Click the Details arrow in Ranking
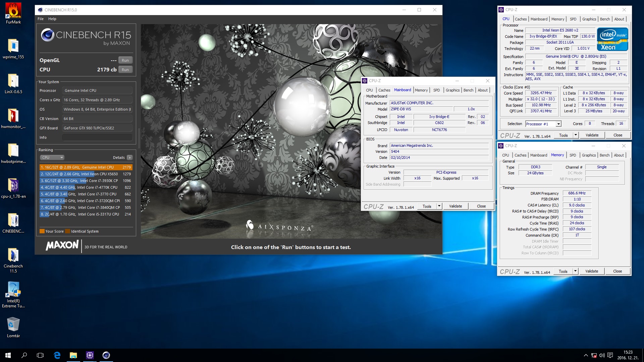 point(130,158)
